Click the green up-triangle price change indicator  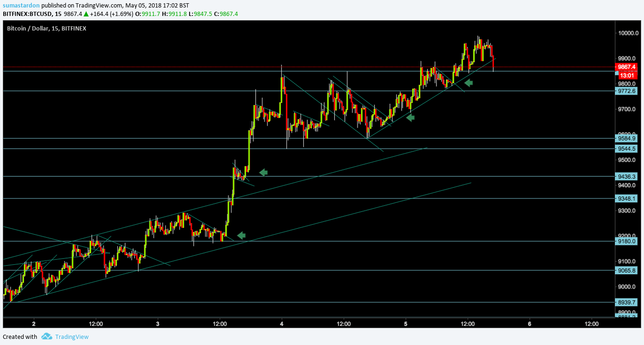tap(85, 14)
